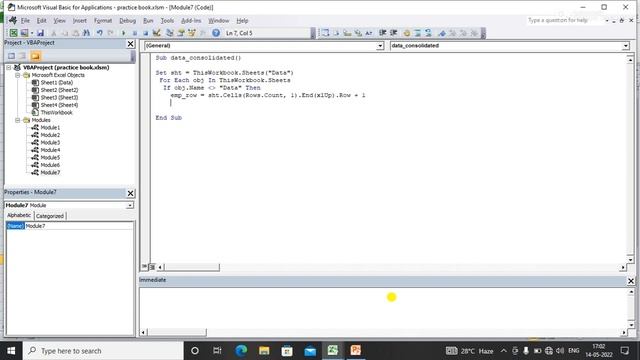Screen dimensions: 640x360
Task: Click the Immediate window horizontal scrollbar
Action: point(176,332)
